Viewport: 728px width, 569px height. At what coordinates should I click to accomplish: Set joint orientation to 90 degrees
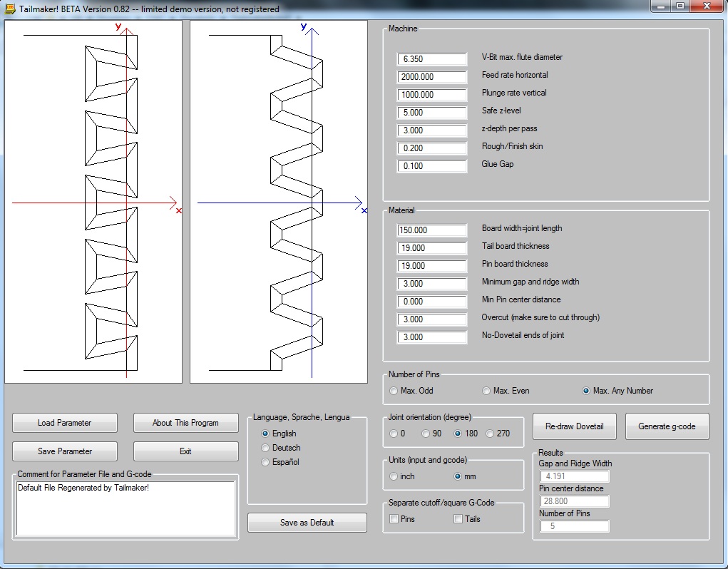pyautogui.click(x=426, y=434)
